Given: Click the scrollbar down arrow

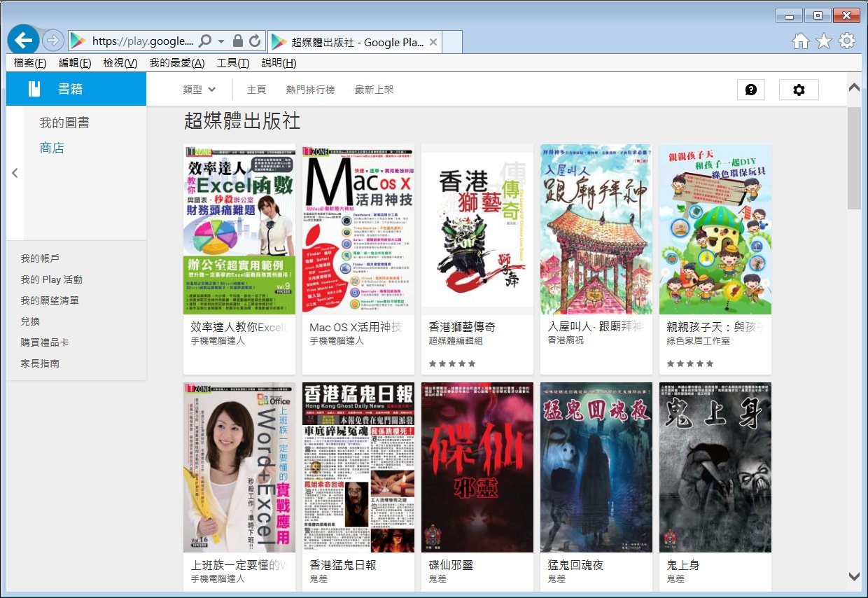Looking at the screenshot, I should coord(853,576).
